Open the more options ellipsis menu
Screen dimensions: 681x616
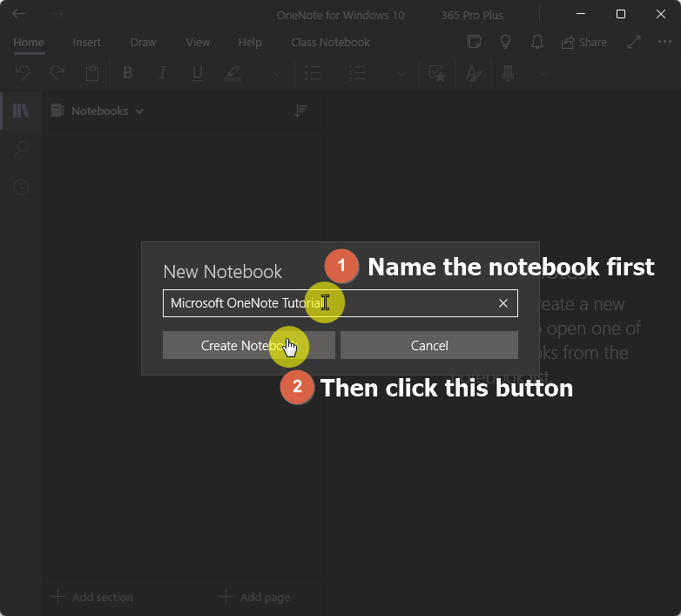pyautogui.click(x=664, y=42)
